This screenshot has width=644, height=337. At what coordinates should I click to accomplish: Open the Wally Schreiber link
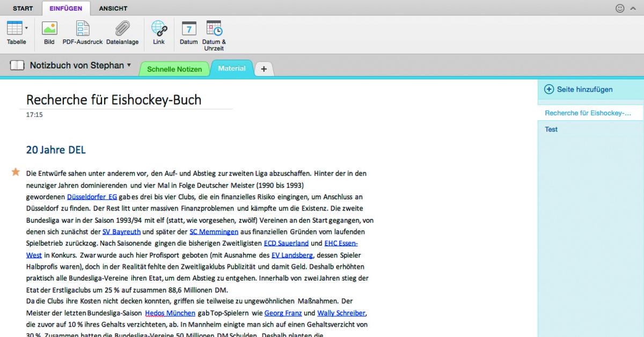(341, 313)
